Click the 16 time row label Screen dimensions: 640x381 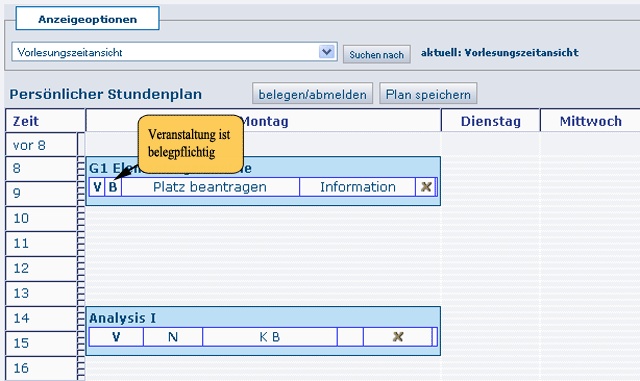(x=41, y=368)
